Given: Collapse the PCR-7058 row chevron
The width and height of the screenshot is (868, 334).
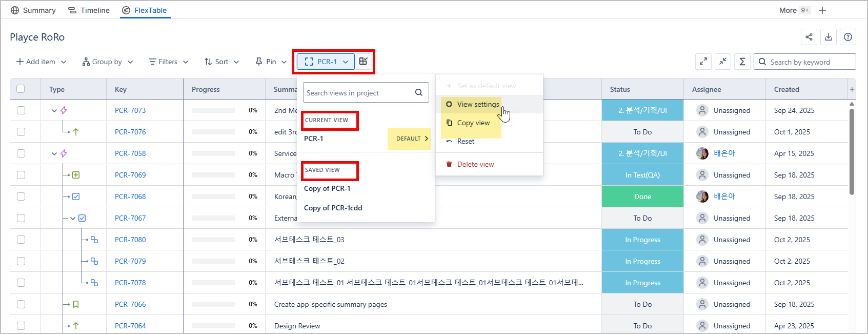Looking at the screenshot, I should point(54,153).
